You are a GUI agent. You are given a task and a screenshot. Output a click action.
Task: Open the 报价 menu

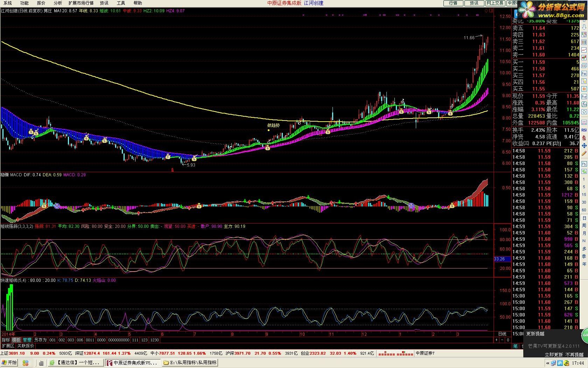pyautogui.click(x=41, y=3)
